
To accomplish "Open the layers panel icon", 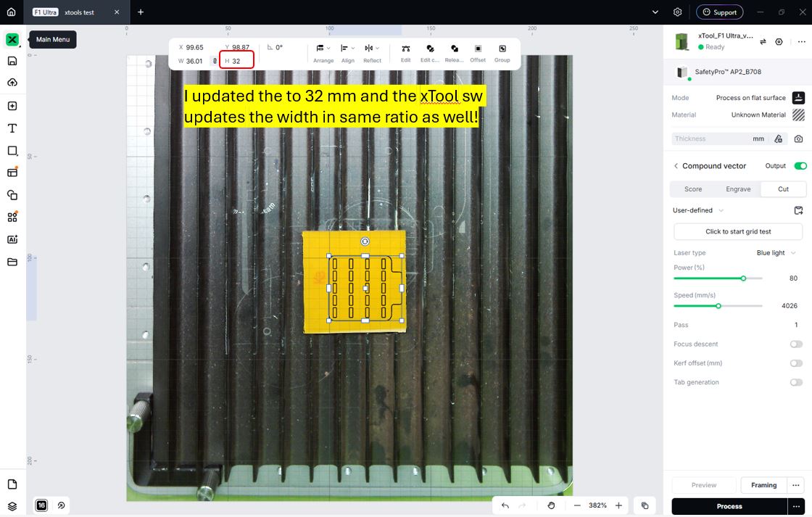I will tap(12, 506).
